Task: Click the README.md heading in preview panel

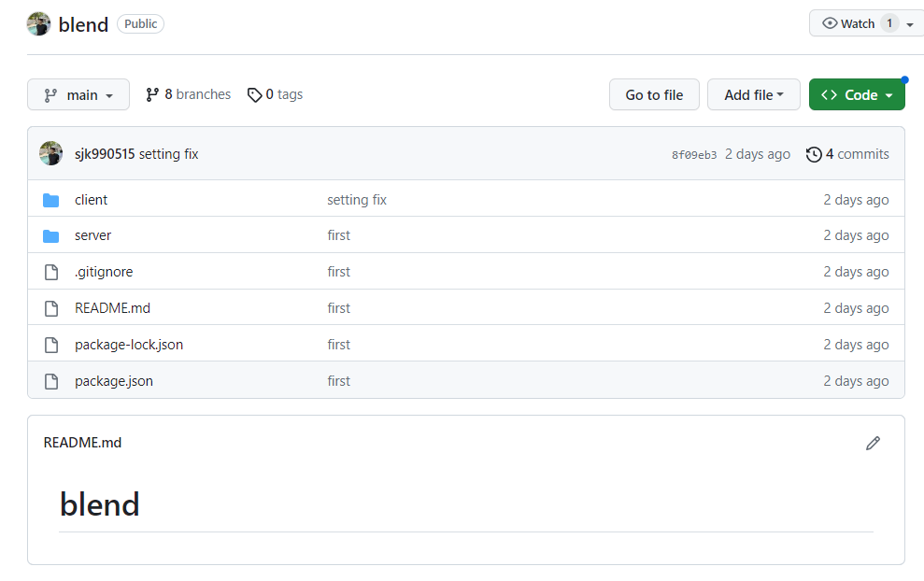Action: tap(82, 443)
